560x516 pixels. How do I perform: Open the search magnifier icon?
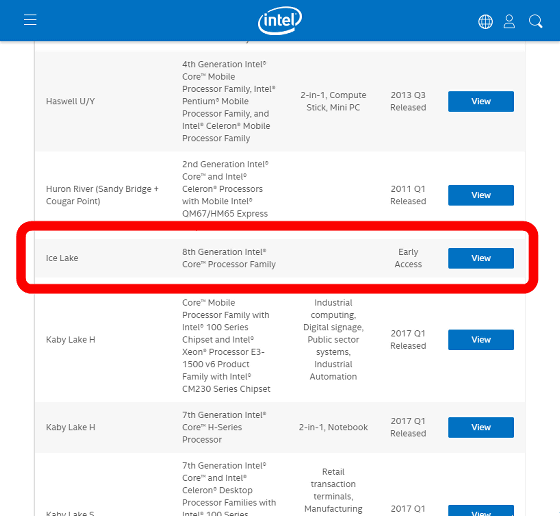[535, 21]
